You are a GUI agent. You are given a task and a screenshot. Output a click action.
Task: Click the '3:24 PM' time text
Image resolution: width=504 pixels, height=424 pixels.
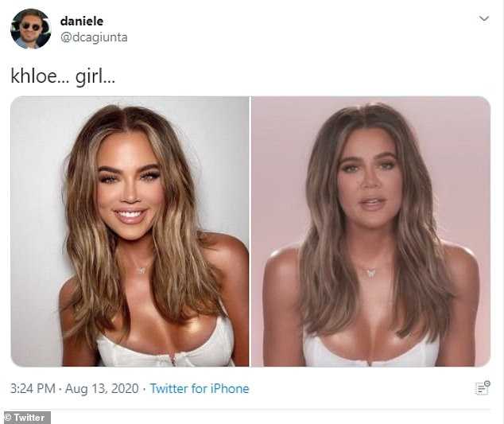point(33,389)
